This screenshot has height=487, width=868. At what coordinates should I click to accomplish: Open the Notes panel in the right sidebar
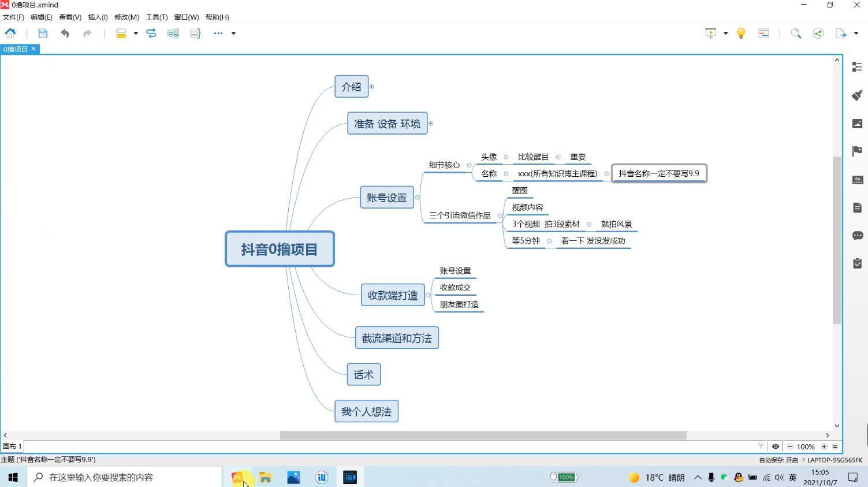[x=857, y=207]
